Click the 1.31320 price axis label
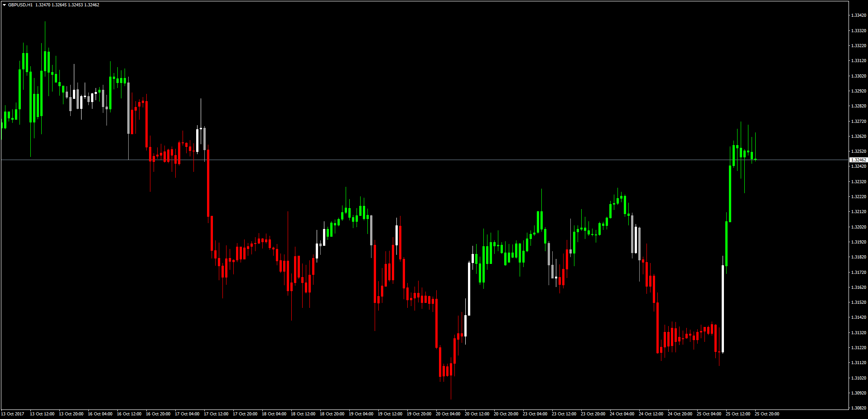The height and width of the screenshot is (419, 868). (x=858, y=333)
